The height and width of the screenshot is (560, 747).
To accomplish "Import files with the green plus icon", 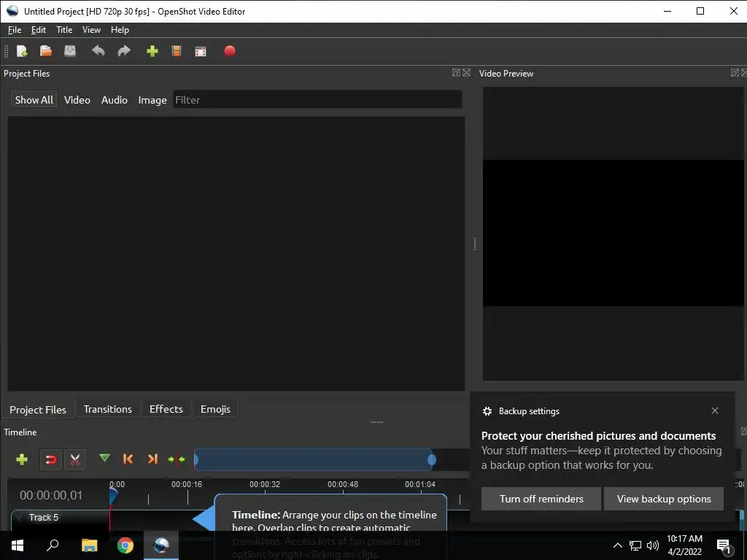I will tap(152, 51).
